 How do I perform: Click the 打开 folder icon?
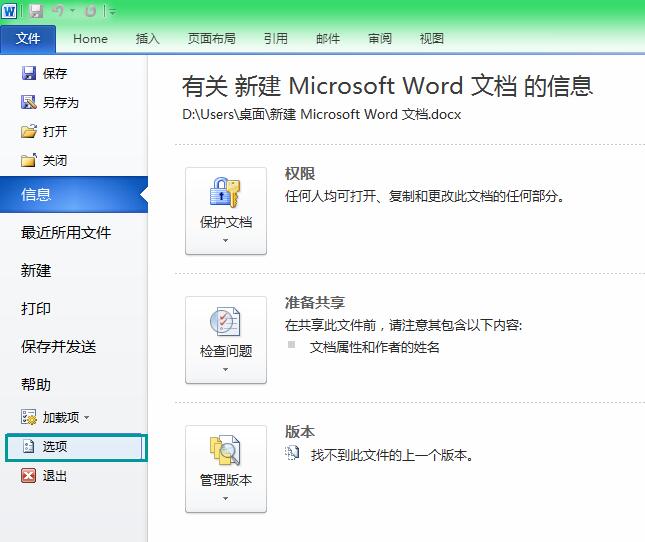click(x=29, y=131)
